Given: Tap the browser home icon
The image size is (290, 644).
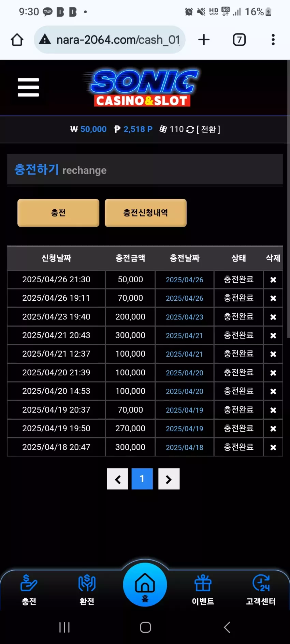Looking at the screenshot, I should [x=17, y=40].
